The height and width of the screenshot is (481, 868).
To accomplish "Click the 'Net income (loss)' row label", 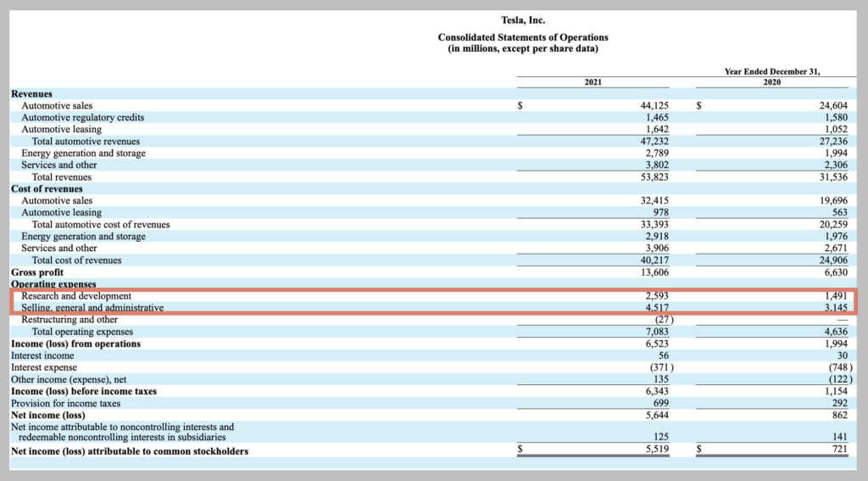I will pyautogui.click(x=48, y=415).
